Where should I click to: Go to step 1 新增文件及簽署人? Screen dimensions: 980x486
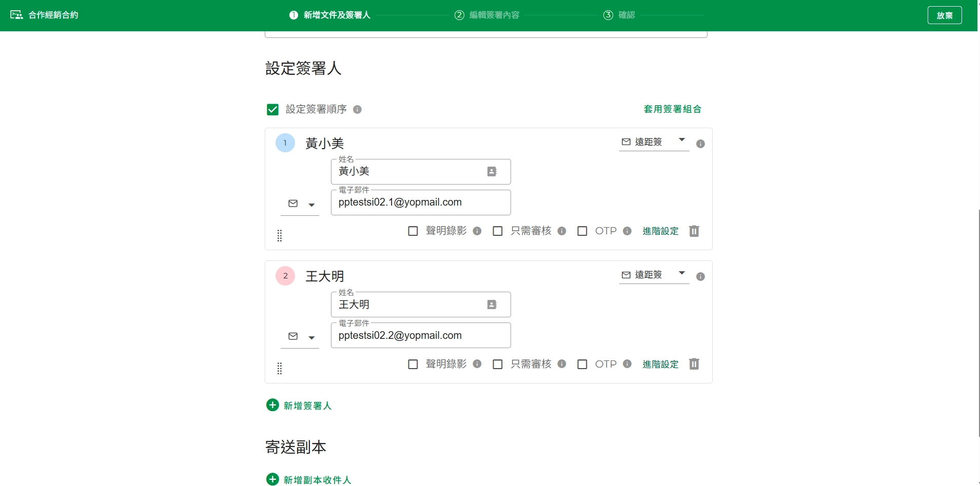(330, 15)
